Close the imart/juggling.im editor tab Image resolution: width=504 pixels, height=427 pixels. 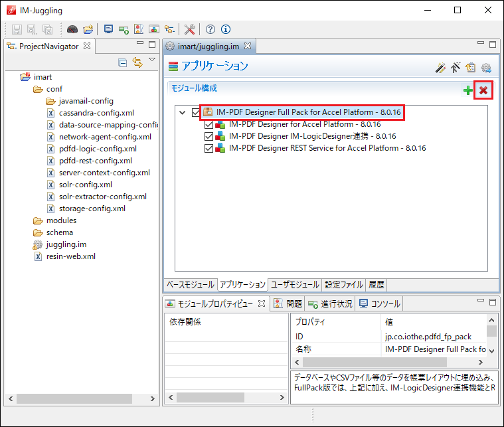[x=248, y=46]
